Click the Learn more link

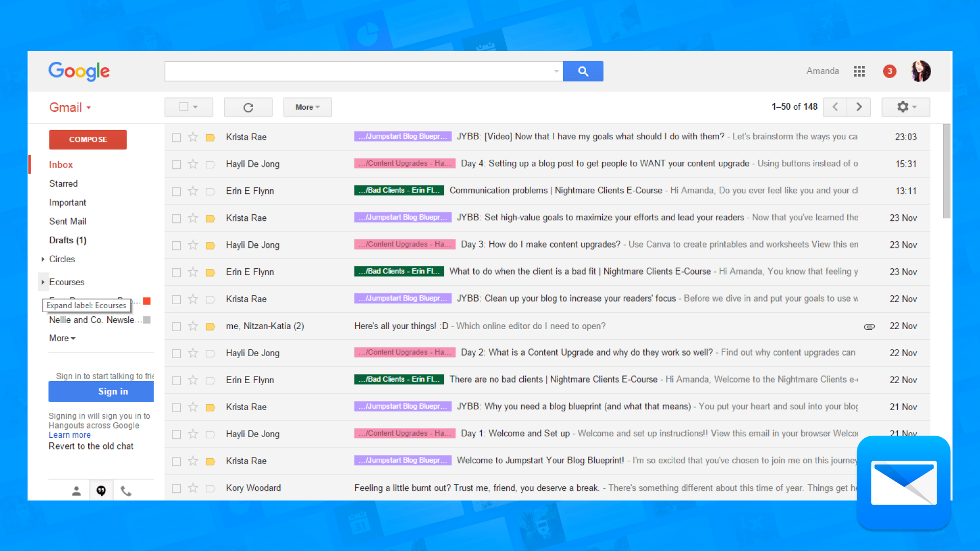click(69, 435)
